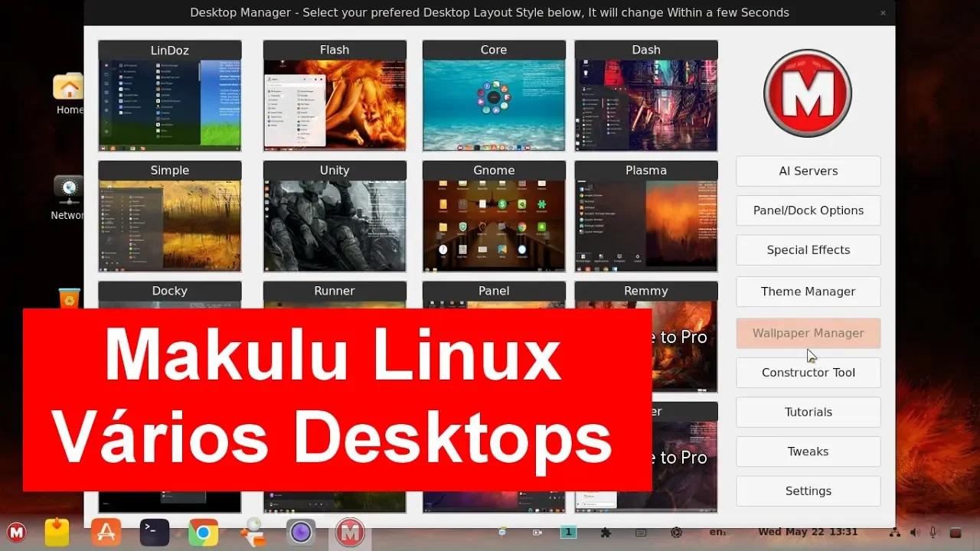Open the yellow download folder taskbar icon
The image size is (980, 551).
[x=57, y=532]
